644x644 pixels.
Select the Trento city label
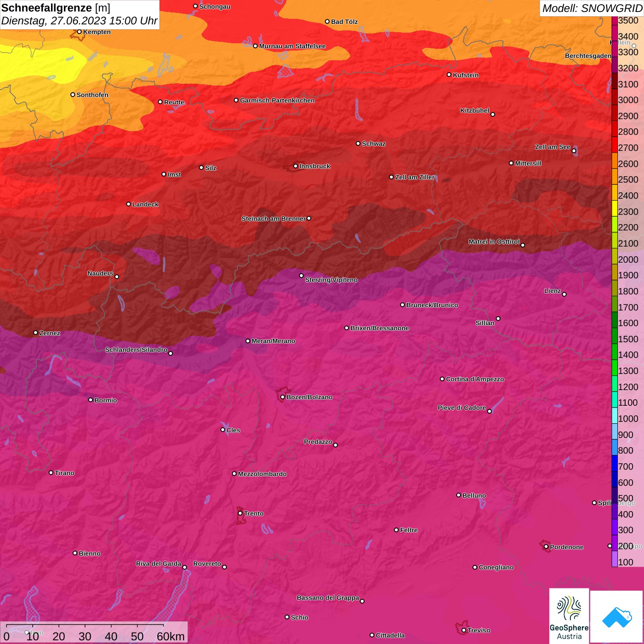[254, 513]
